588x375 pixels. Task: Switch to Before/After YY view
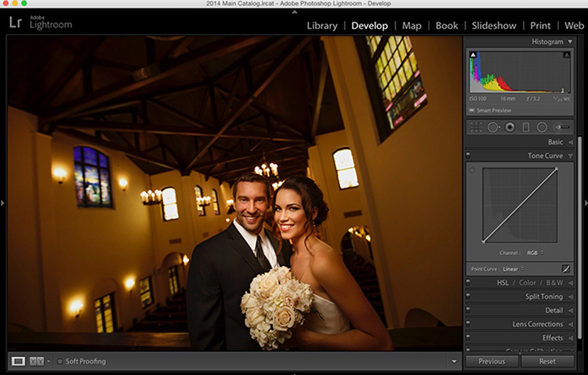[36, 361]
